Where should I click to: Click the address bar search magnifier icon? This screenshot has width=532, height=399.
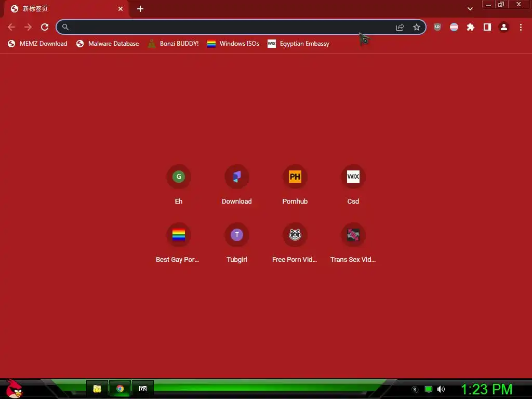click(65, 27)
